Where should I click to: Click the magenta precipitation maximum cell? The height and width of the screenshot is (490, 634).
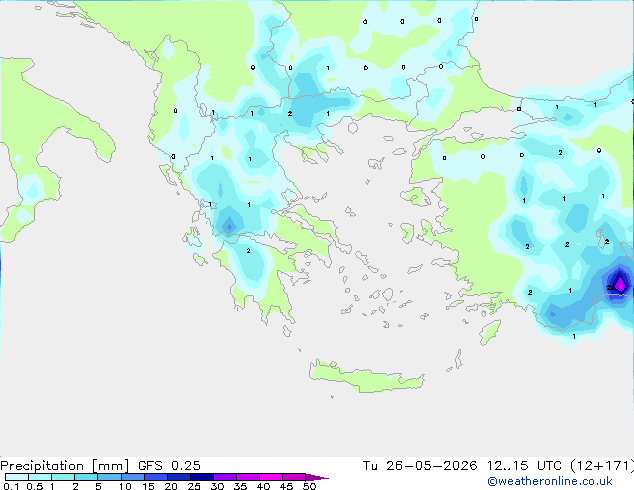[x=620, y=283]
